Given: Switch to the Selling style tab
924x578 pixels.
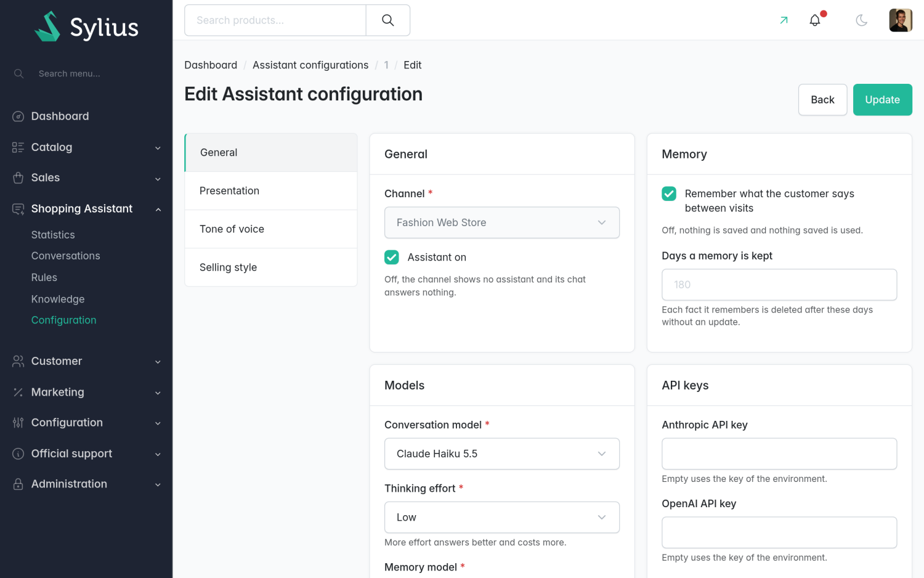Looking at the screenshot, I should point(271,267).
